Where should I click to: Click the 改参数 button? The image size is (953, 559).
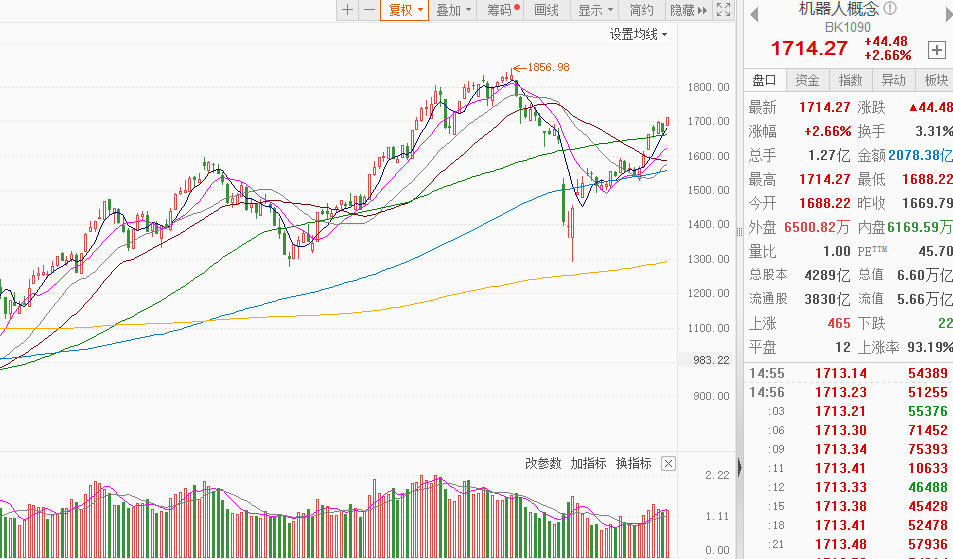[544, 463]
